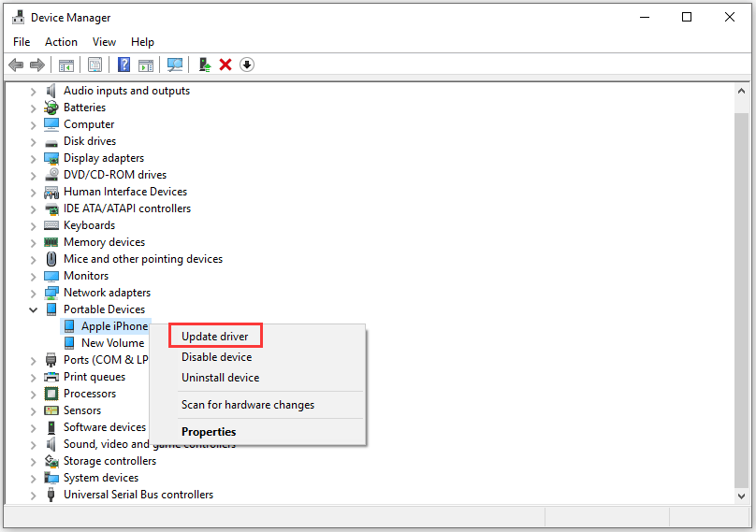
Task: Click the DVD/CD-ROM drives icon
Action: pos(51,175)
